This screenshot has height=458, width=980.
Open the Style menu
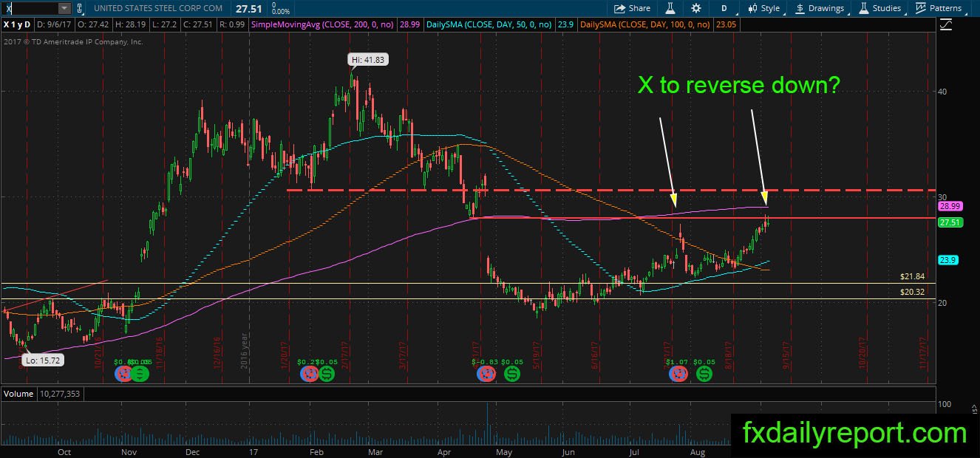coord(764,8)
